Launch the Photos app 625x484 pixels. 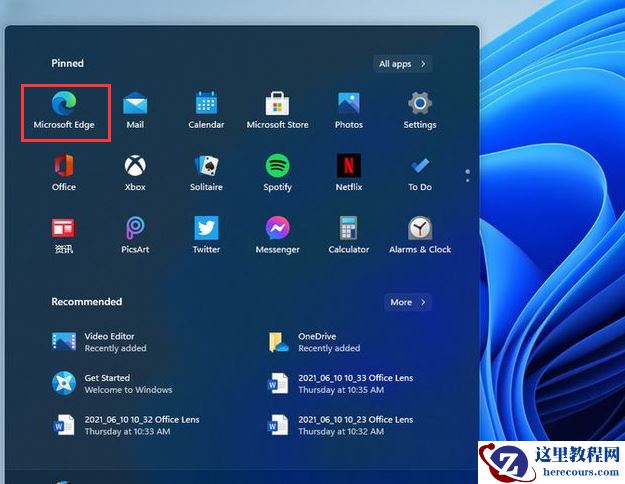pos(349,110)
